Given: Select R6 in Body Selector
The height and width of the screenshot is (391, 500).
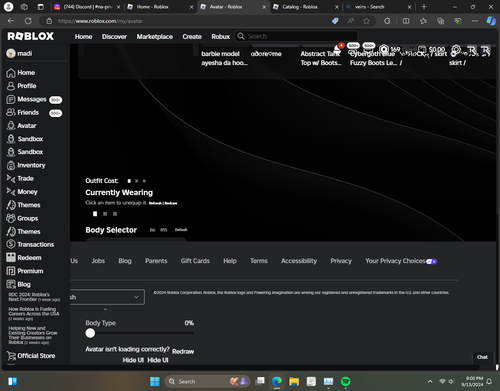Looking at the screenshot, I should pyautogui.click(x=152, y=230).
